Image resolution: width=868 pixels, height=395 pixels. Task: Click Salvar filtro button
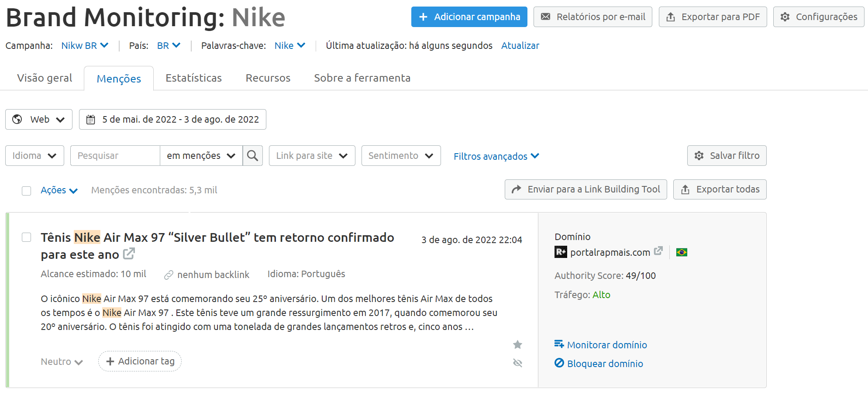click(727, 156)
